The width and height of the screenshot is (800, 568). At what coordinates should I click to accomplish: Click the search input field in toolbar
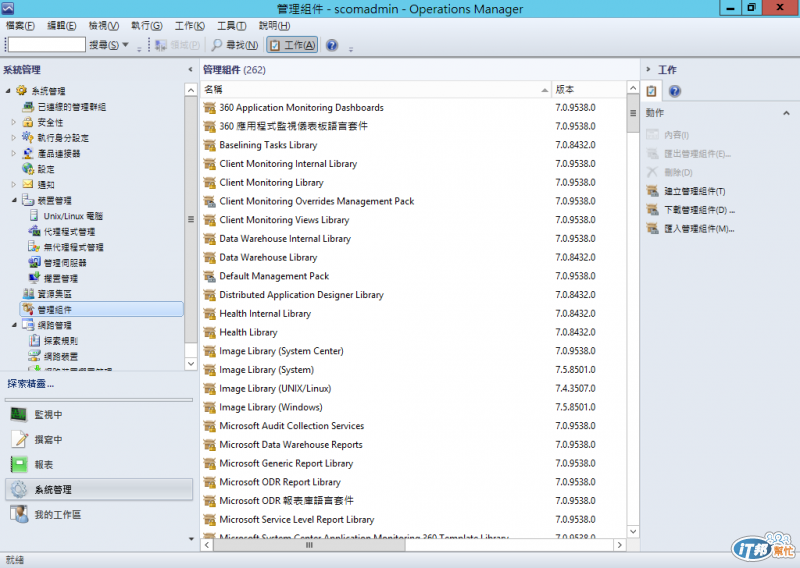click(46, 45)
